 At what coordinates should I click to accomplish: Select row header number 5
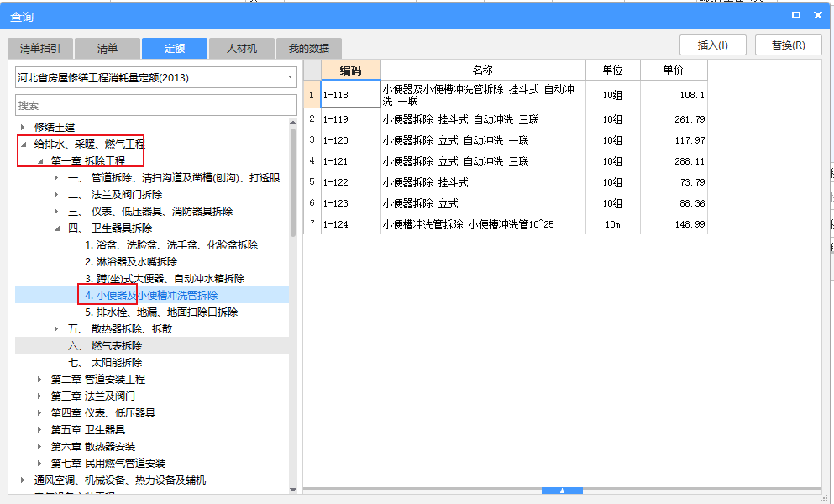pyautogui.click(x=312, y=182)
